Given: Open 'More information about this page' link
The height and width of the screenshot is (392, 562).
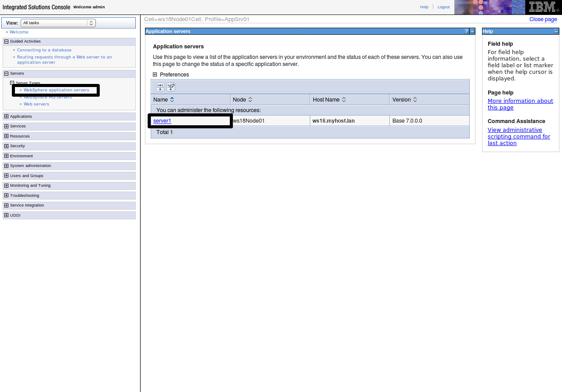Looking at the screenshot, I should pos(520,104).
